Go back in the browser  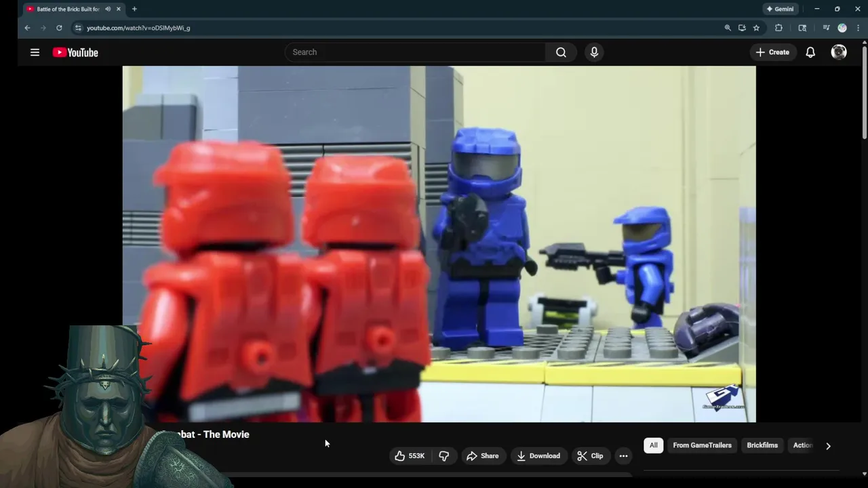27,28
